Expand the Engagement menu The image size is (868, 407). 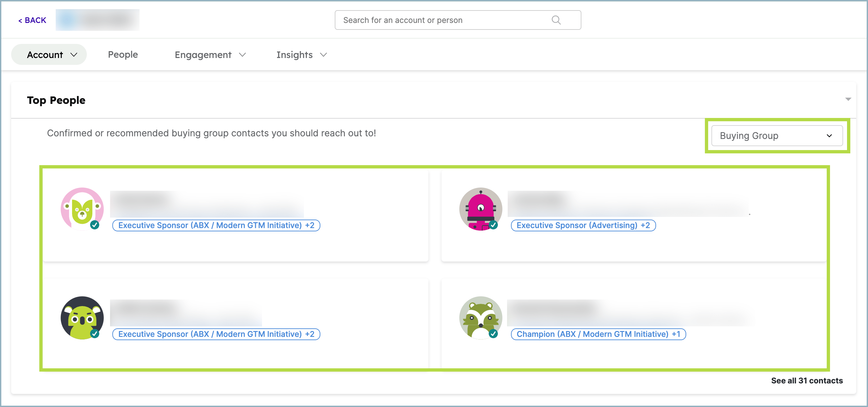[x=210, y=55]
